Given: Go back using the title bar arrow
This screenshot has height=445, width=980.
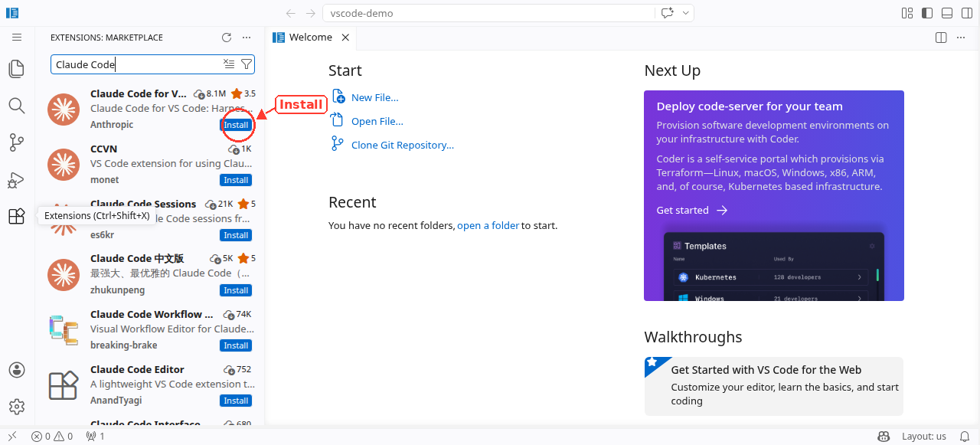Looking at the screenshot, I should [x=291, y=13].
